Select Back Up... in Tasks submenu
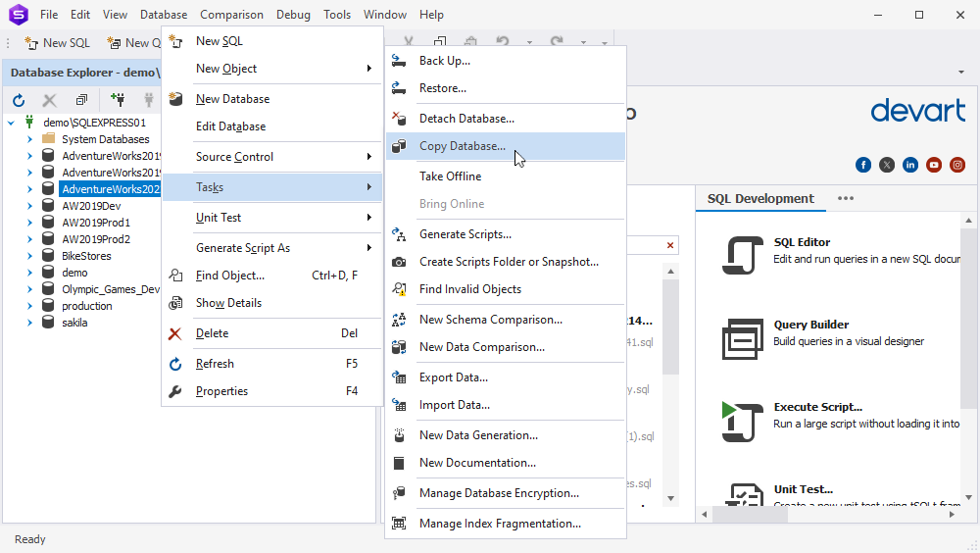 point(506,61)
